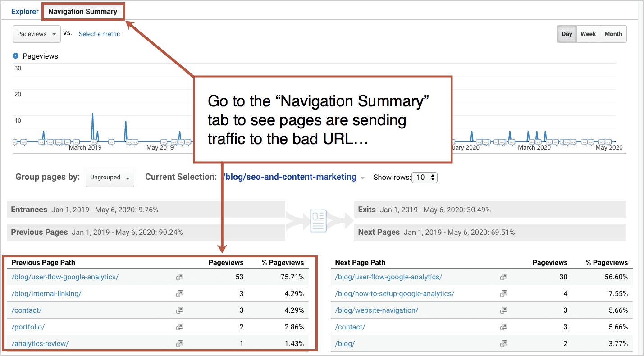Open the Ungrouped grouping dropdown

[110, 178]
